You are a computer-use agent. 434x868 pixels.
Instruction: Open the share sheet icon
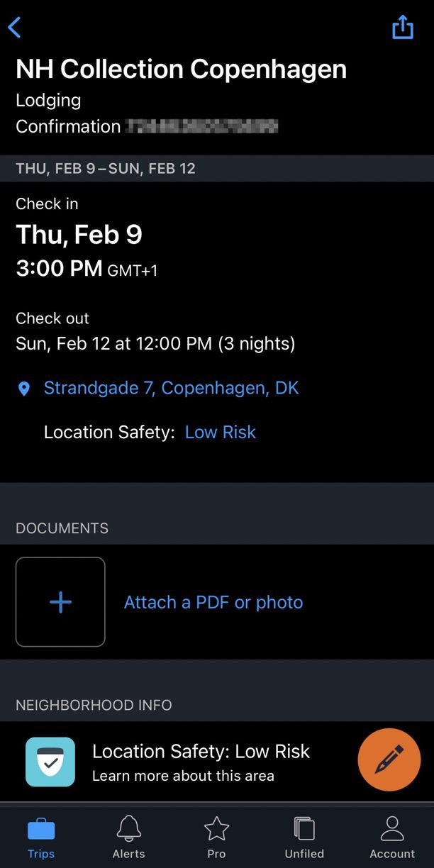click(x=402, y=27)
